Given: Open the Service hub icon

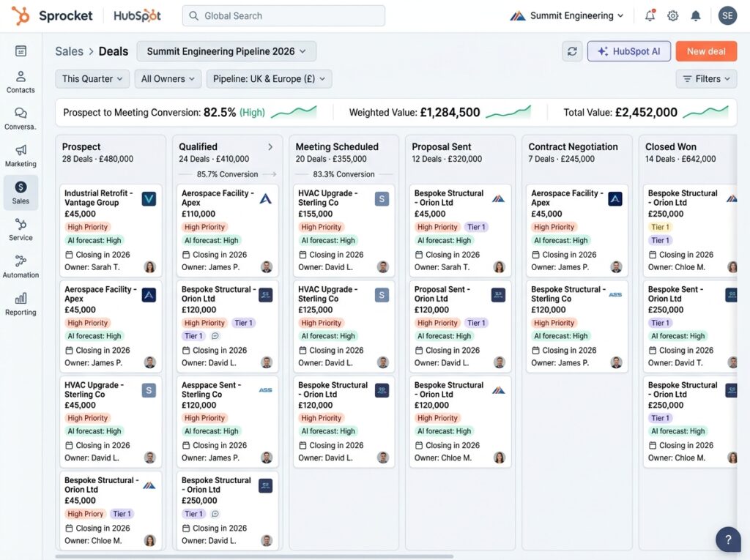Looking at the screenshot, I should pos(21,230).
